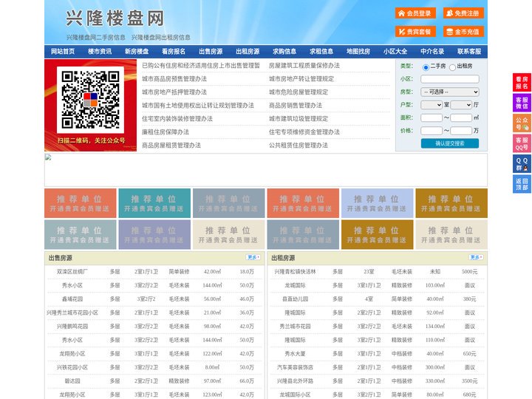532x399 pixels.
Task: Open link 城市商品房预售管理办法
Action: [x=174, y=79]
